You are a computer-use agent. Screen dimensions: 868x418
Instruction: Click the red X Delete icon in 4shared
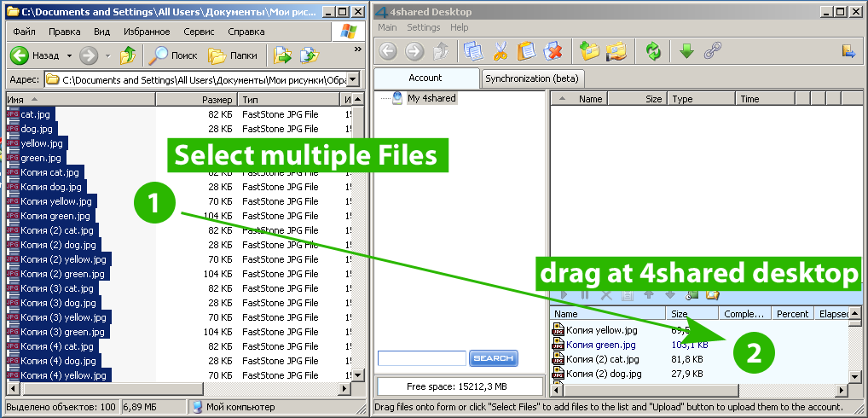[x=553, y=52]
